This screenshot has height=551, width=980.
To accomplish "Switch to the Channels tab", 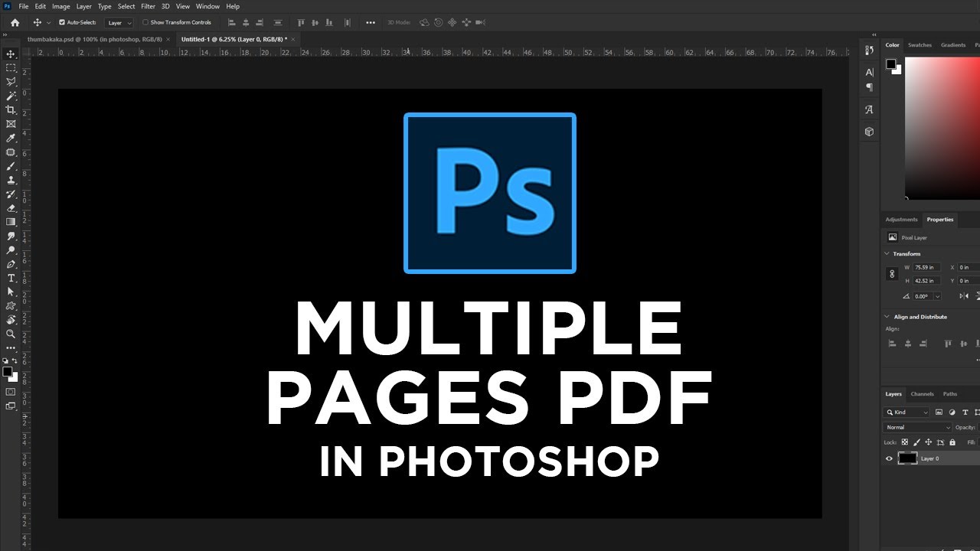I will pos(922,394).
